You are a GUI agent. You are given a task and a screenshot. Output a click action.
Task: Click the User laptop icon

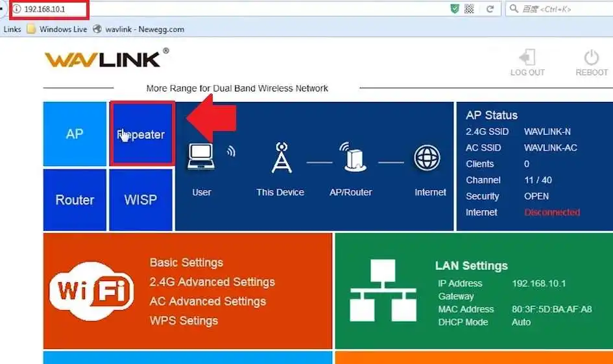[x=200, y=157]
